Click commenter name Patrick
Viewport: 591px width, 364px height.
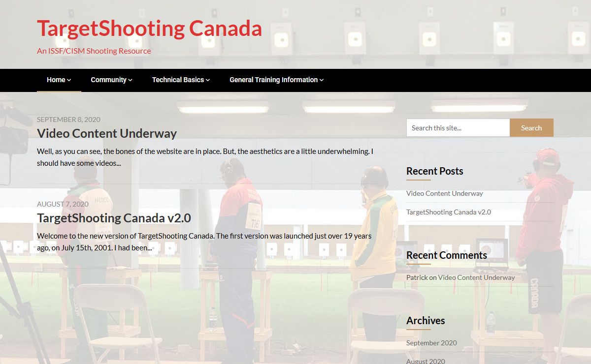[x=417, y=277]
